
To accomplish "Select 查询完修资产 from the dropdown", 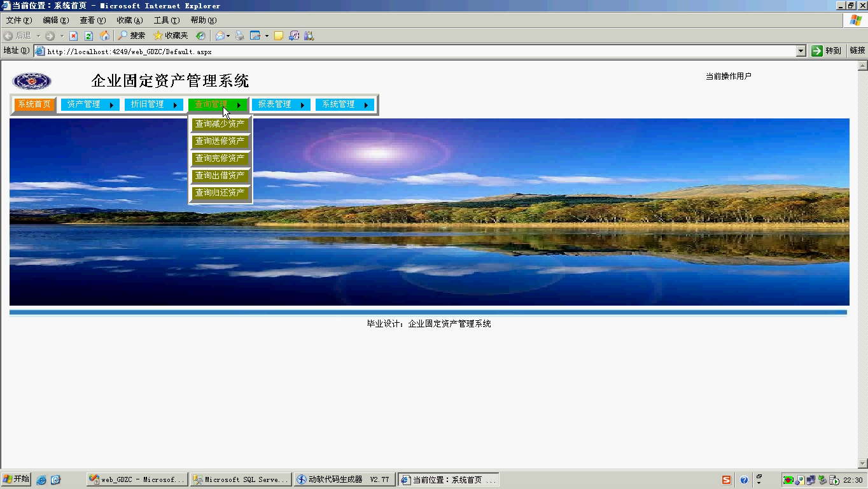I will click(x=220, y=158).
